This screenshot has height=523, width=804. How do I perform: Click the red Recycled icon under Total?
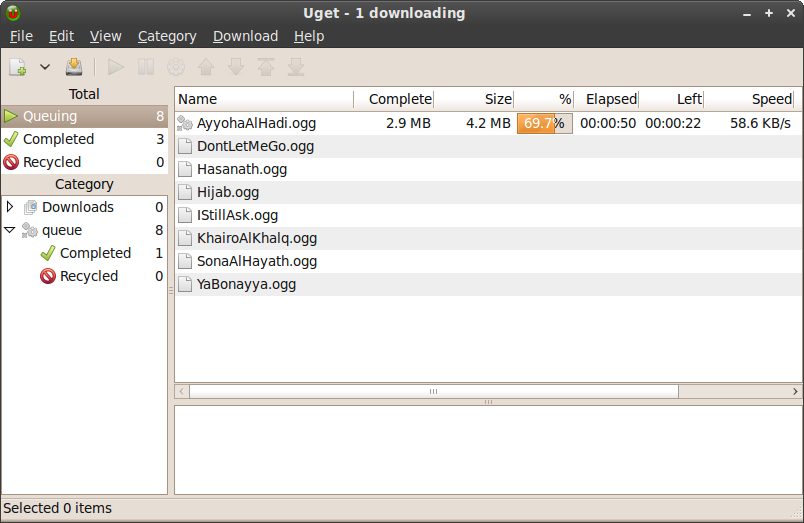pyautogui.click(x=11, y=162)
